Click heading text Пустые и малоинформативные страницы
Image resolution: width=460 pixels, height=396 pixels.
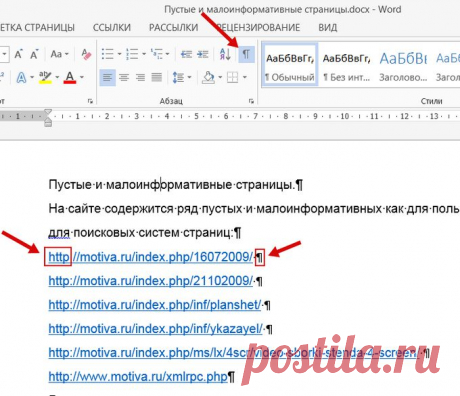[172, 184]
